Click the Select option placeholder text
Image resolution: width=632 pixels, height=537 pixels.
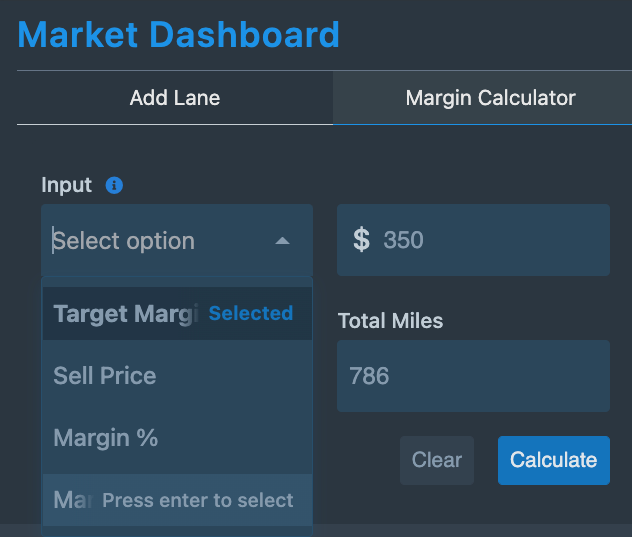[x=124, y=241]
